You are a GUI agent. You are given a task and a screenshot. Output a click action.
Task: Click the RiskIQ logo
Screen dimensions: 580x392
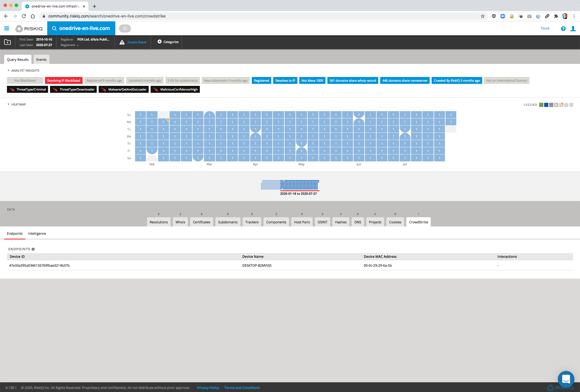29,28
